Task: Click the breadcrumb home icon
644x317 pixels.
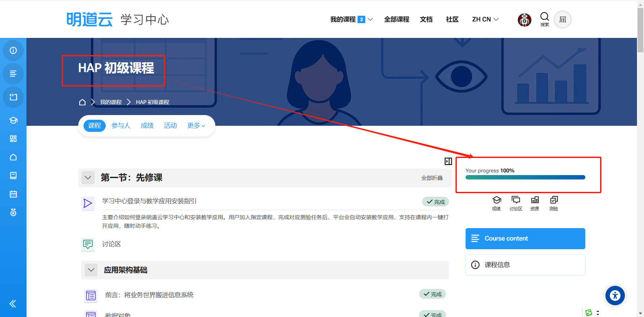Action: coord(82,102)
